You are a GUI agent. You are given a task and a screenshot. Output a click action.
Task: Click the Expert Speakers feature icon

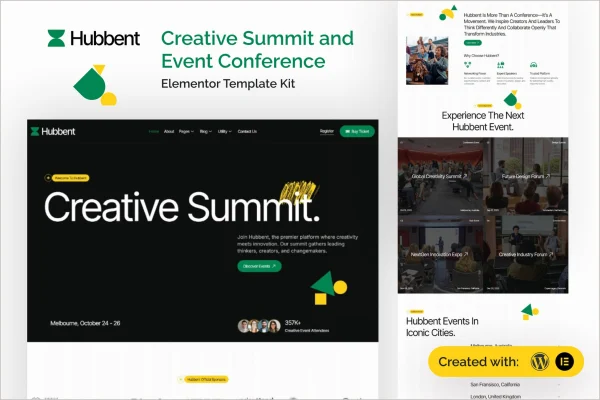[501, 65]
